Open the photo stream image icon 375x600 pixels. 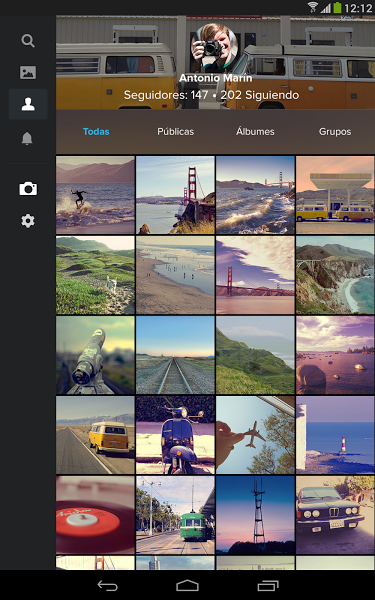(x=28, y=72)
